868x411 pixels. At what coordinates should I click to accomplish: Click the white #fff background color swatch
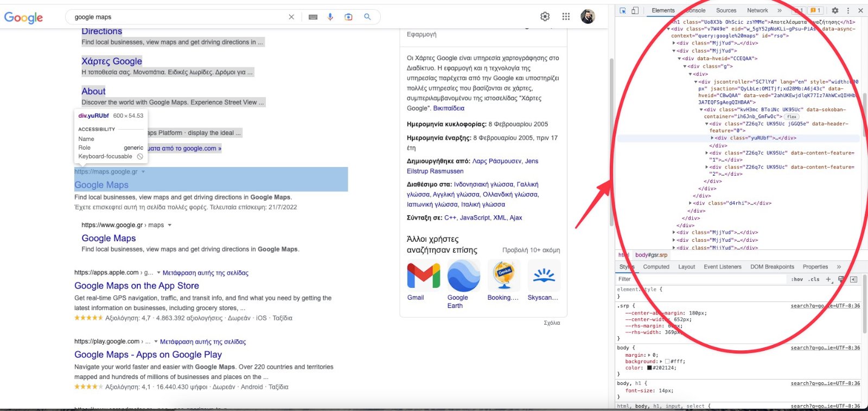point(667,362)
